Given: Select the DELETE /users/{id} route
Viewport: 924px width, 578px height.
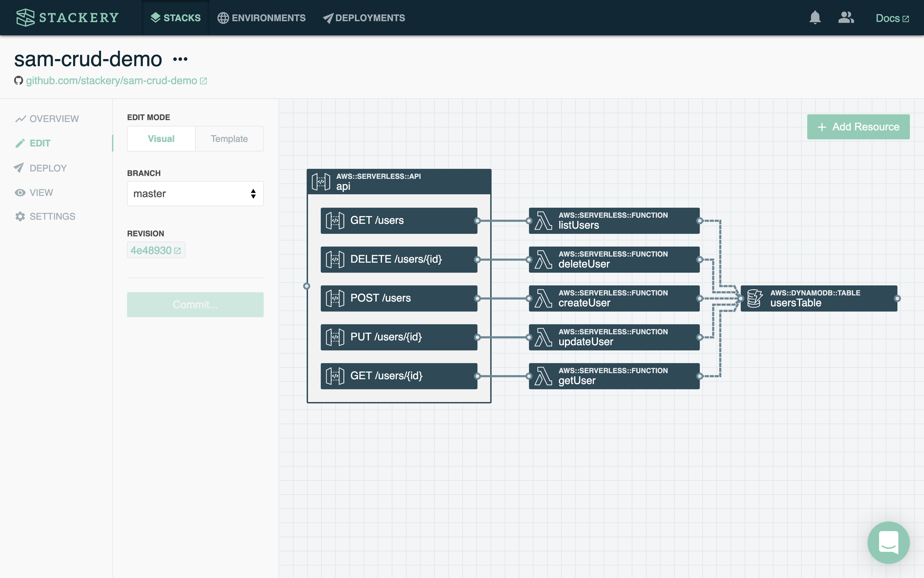Looking at the screenshot, I should tap(399, 259).
